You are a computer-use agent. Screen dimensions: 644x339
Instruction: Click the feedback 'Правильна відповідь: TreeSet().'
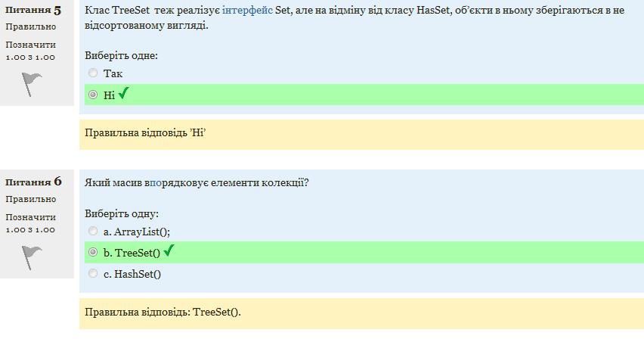[163, 312]
